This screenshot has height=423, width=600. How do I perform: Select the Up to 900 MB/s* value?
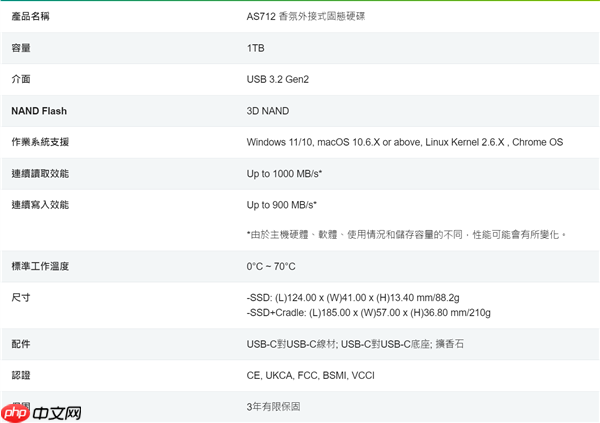tap(281, 205)
